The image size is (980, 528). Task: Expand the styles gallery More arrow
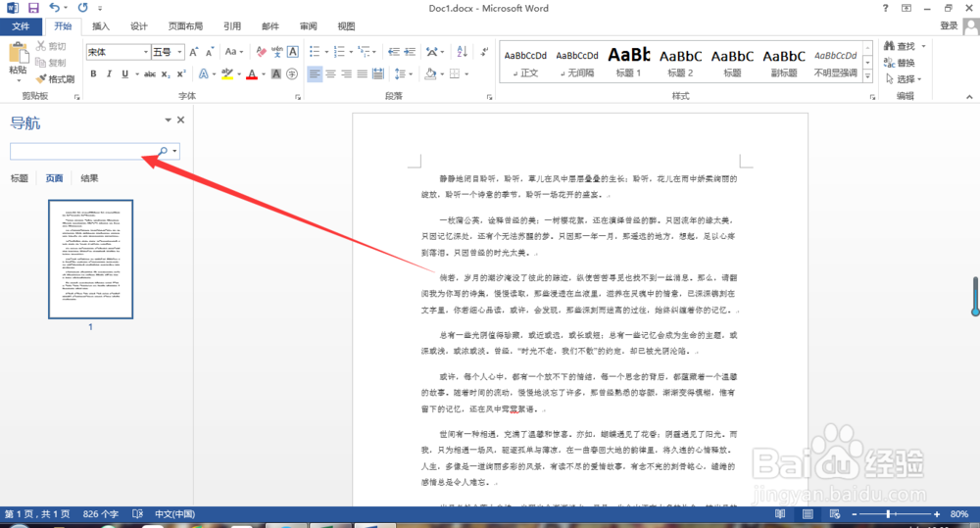pyautogui.click(x=867, y=76)
